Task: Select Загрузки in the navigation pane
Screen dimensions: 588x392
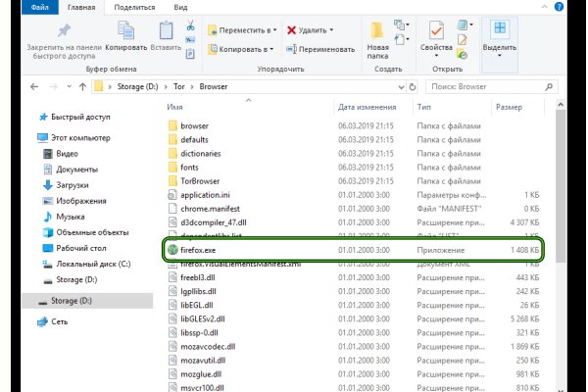Action: pyautogui.click(x=74, y=184)
